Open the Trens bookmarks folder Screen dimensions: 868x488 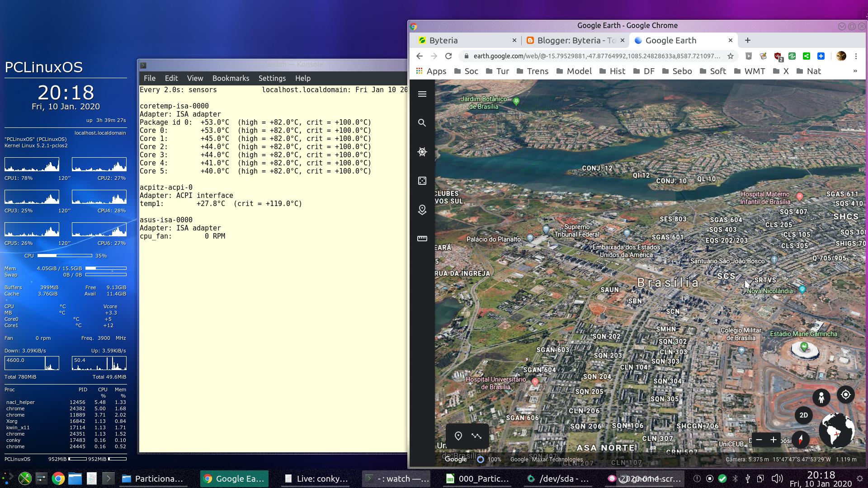pyautogui.click(x=532, y=71)
